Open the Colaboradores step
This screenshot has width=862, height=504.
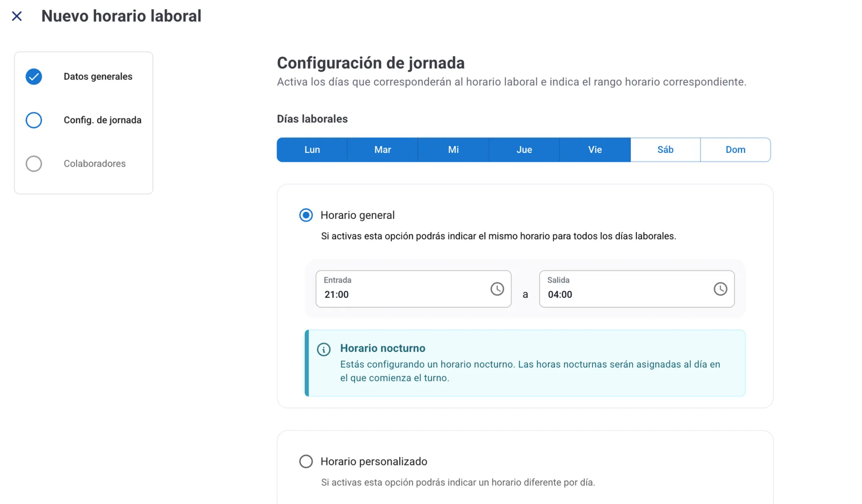click(94, 164)
